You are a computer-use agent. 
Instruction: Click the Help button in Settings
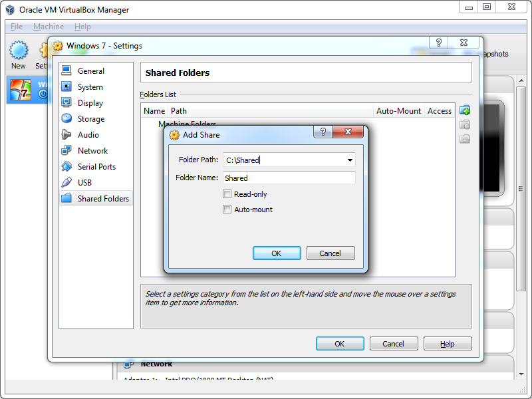pyautogui.click(x=448, y=344)
